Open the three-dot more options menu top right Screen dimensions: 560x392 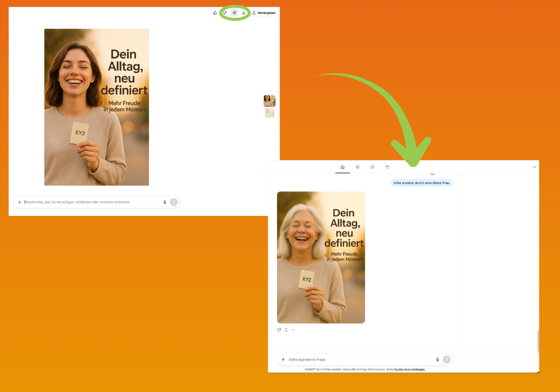click(535, 167)
